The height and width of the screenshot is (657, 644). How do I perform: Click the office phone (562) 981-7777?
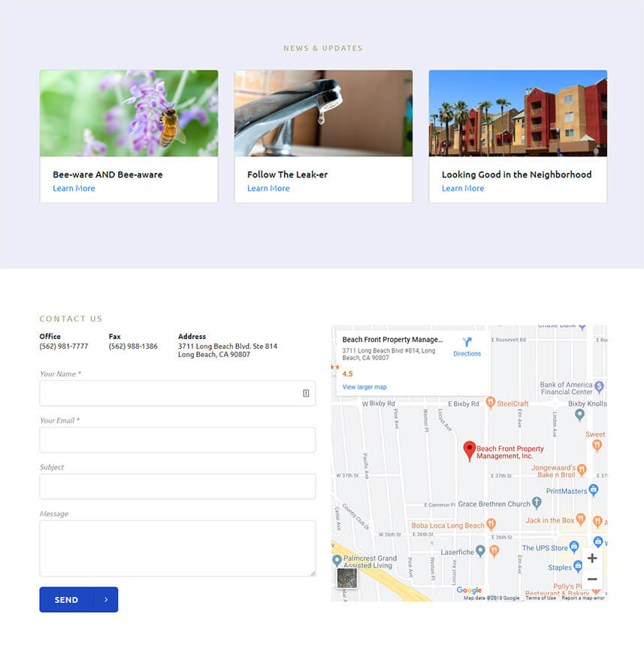tap(64, 347)
